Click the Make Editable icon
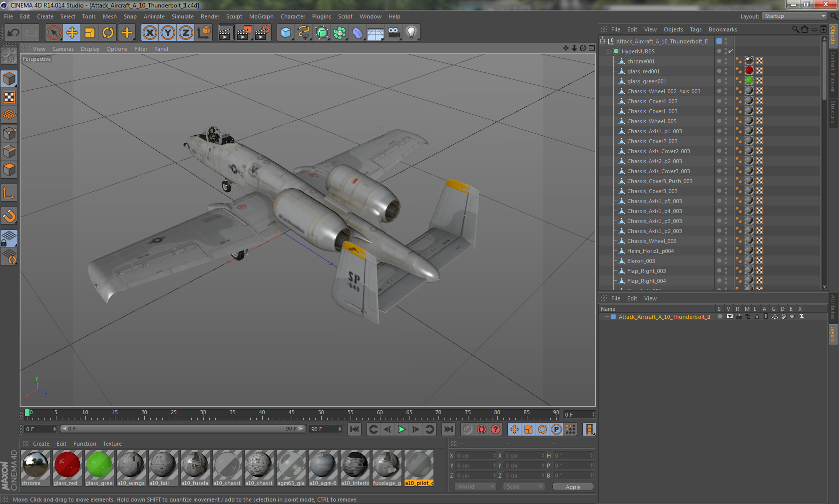 [9, 56]
